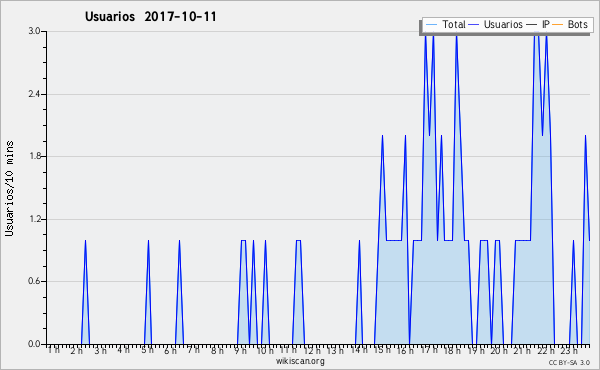Click the '14 h' x-axis label

(359, 350)
